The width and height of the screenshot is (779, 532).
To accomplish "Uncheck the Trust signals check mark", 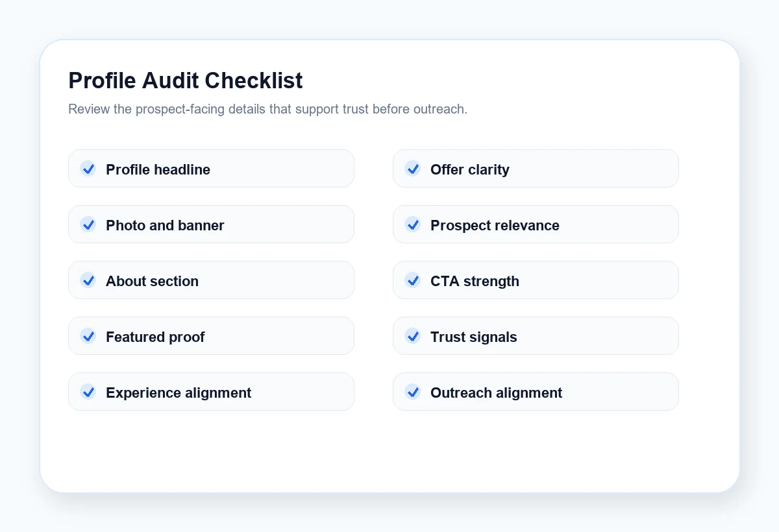I will point(413,336).
